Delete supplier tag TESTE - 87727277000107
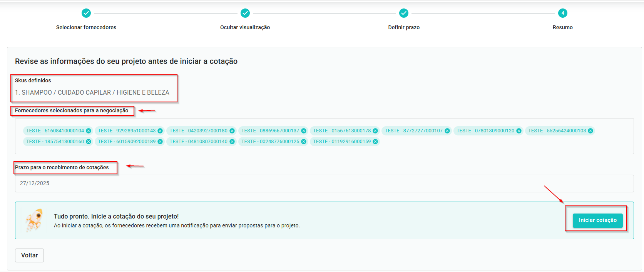Viewport: 644px width, 272px height. coord(447,131)
